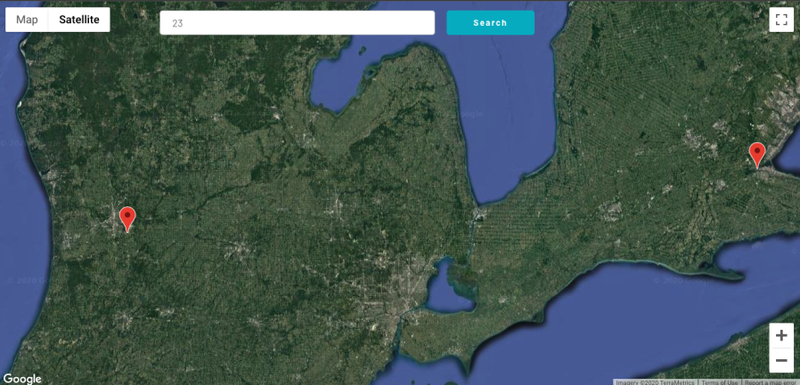Zoom out using the minus button
This screenshot has width=800, height=385.
click(x=781, y=361)
